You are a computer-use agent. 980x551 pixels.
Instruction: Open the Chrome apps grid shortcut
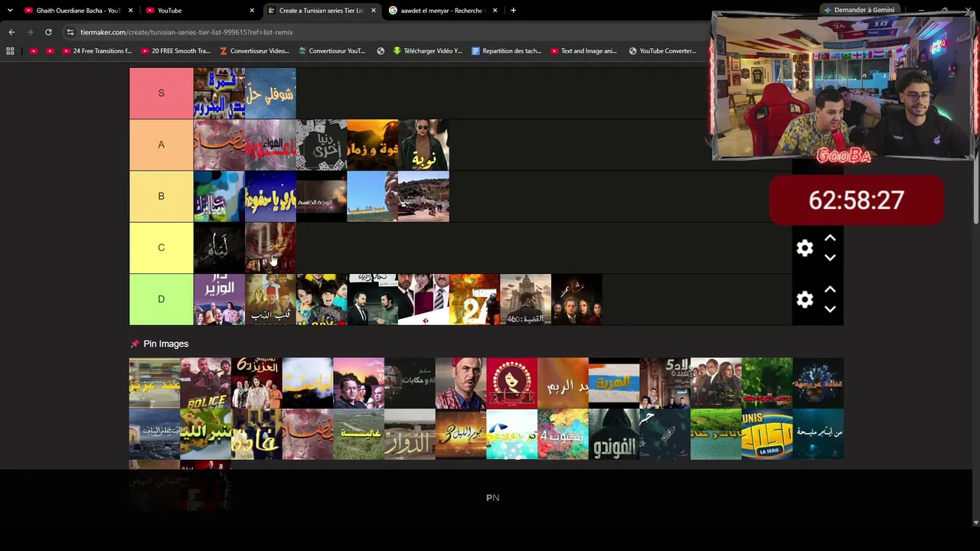coord(10,51)
